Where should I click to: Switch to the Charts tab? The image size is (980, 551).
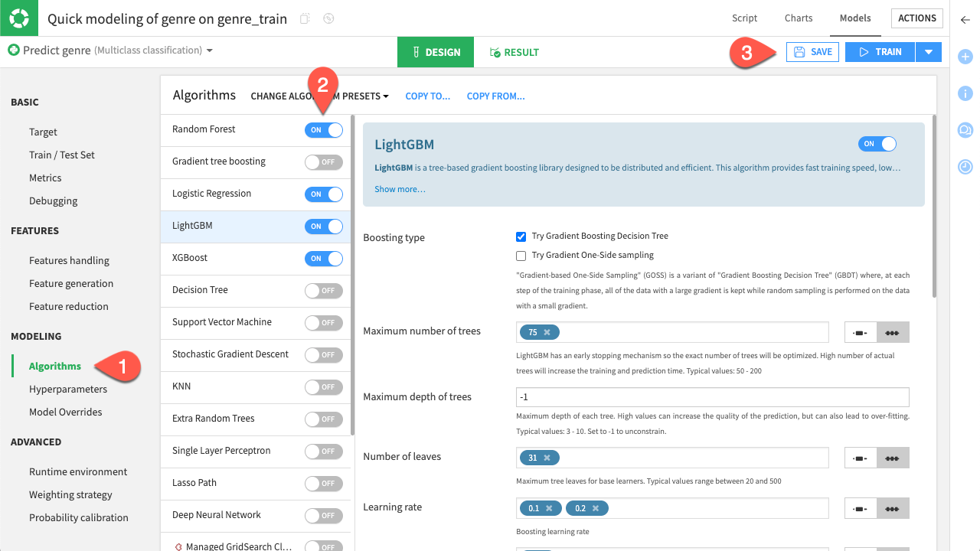798,18
